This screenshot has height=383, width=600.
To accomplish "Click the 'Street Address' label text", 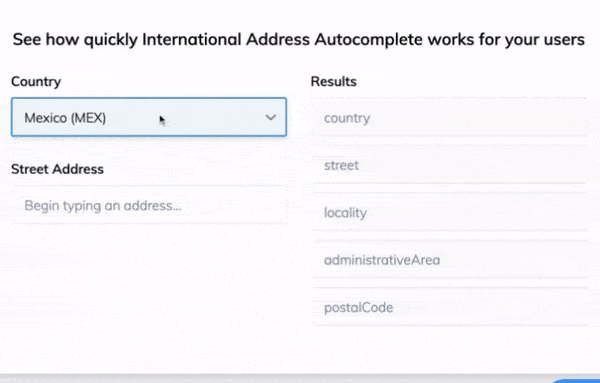I will 57,169.
